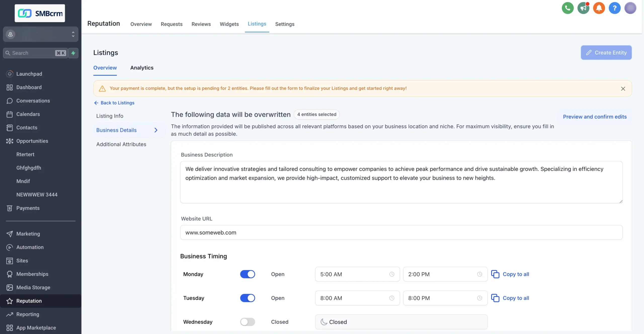Open the NEWWWEW 3444 sidebar item
This screenshot has width=644, height=334.
tap(37, 195)
